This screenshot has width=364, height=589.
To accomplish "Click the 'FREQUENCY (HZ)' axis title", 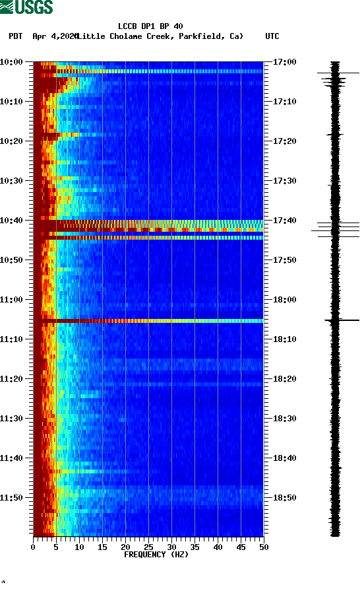I will tap(156, 555).
